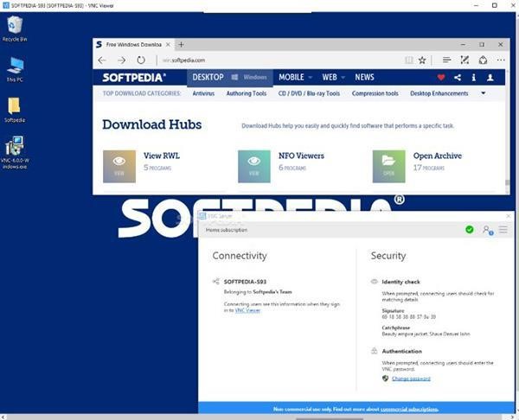Expand the MOBILE dropdown arrow

point(311,78)
